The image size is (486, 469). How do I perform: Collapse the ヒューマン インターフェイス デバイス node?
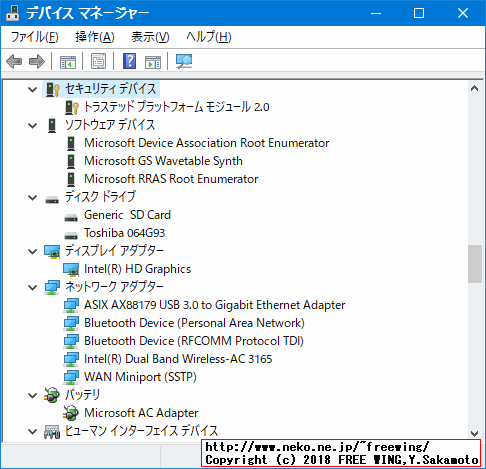(32, 432)
